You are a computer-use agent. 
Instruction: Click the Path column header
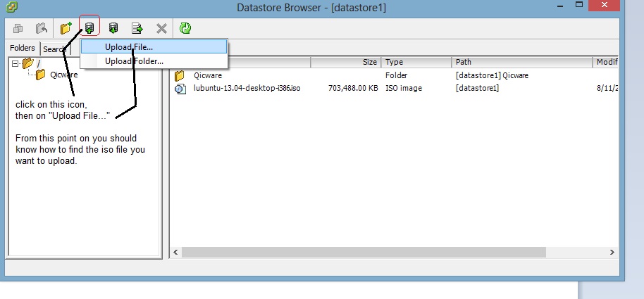pyautogui.click(x=521, y=62)
